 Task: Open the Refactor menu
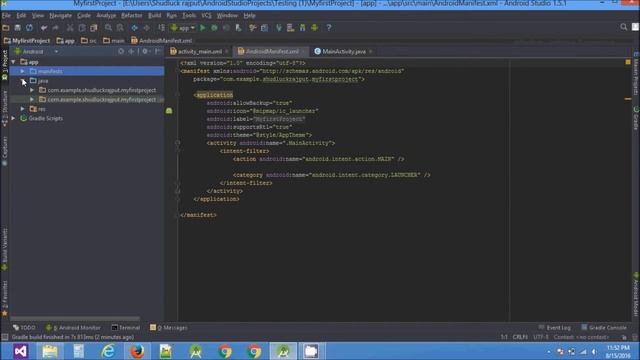click(132, 16)
